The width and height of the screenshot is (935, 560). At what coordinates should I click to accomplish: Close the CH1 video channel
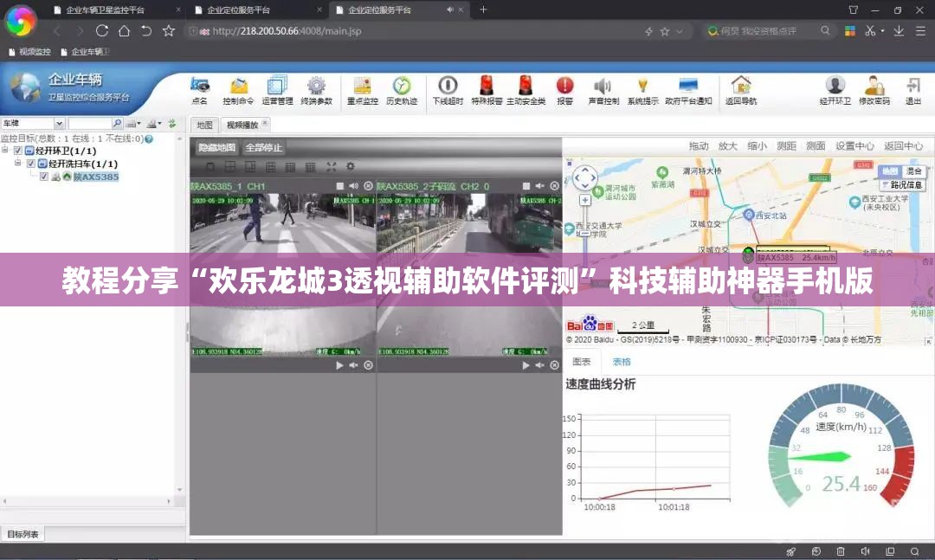(369, 186)
